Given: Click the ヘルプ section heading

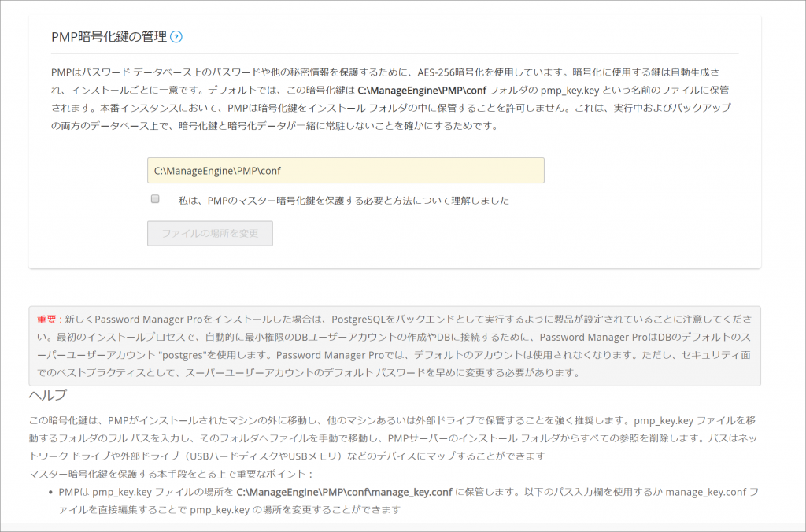Looking at the screenshot, I should 48,395.
